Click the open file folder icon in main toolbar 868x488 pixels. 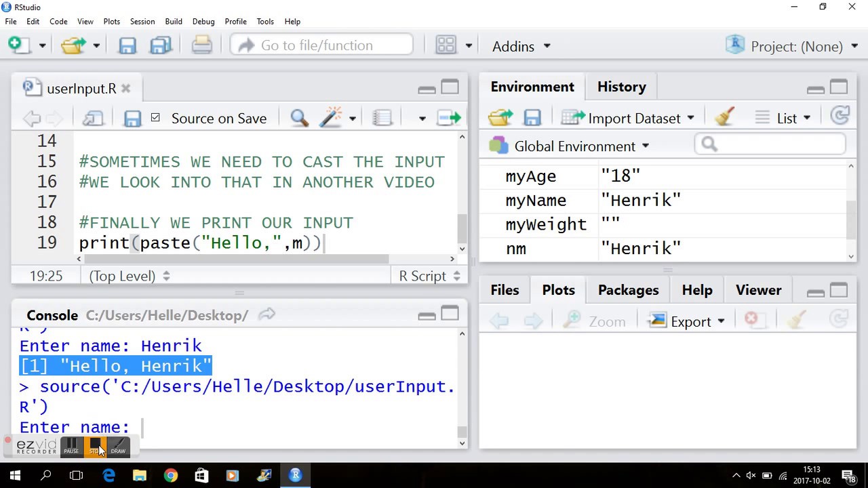[73, 45]
